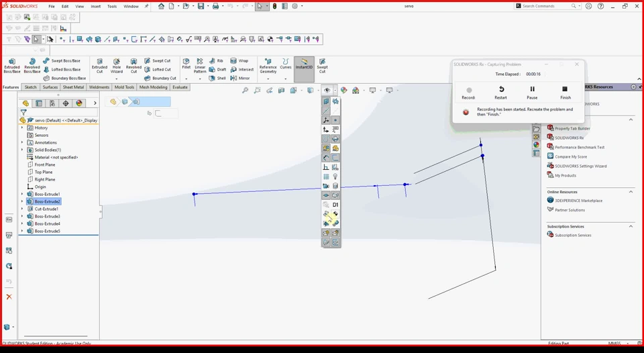Viewport: 644px width, 353px height.
Task: Open the Hide/Show Items dropdown arrow
Action: [x=335, y=91]
